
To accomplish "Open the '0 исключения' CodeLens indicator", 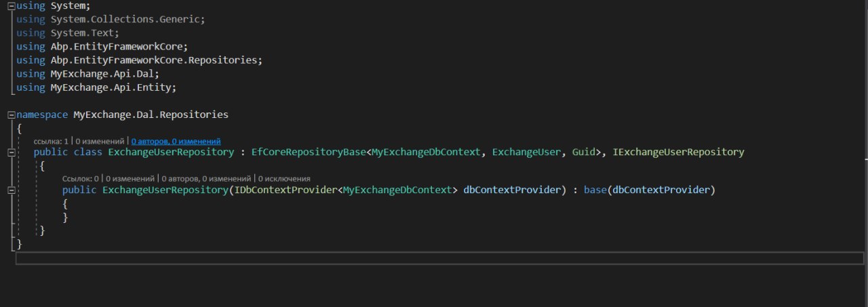I will pos(284,179).
